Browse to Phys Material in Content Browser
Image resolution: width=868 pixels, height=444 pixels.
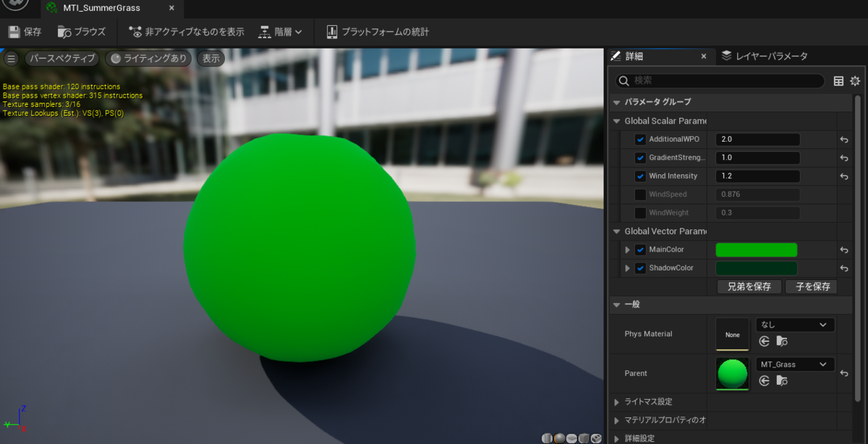click(781, 341)
